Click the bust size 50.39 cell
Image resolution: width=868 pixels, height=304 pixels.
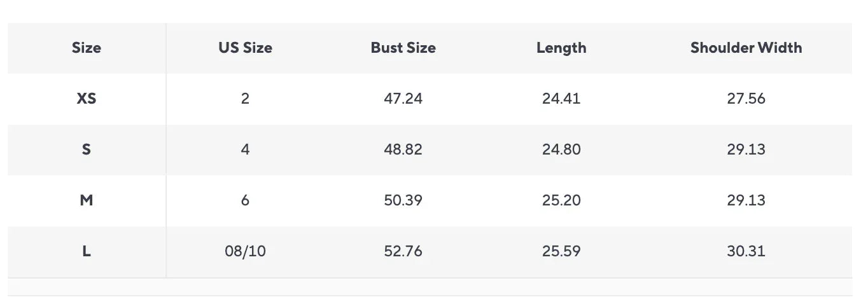[x=403, y=200]
